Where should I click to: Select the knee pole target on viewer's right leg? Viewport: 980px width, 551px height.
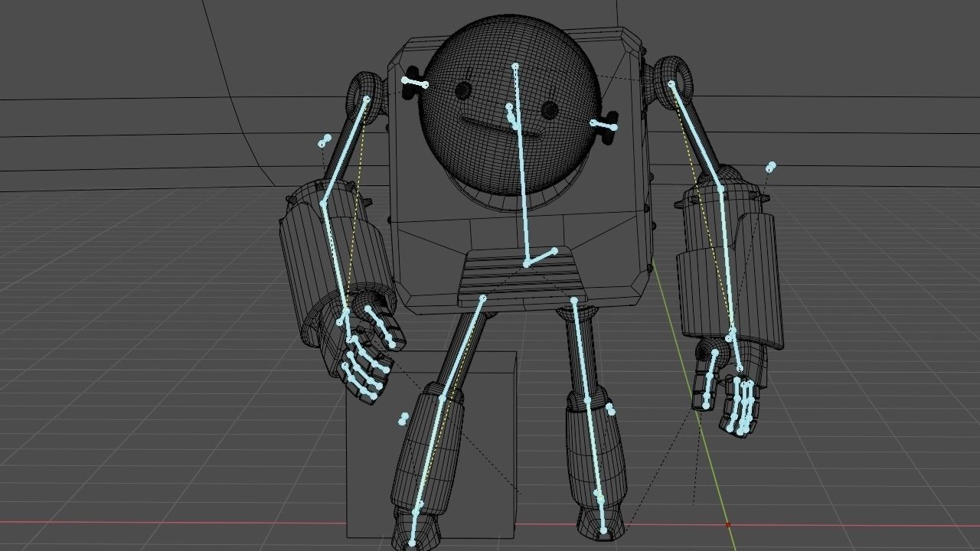point(610,409)
